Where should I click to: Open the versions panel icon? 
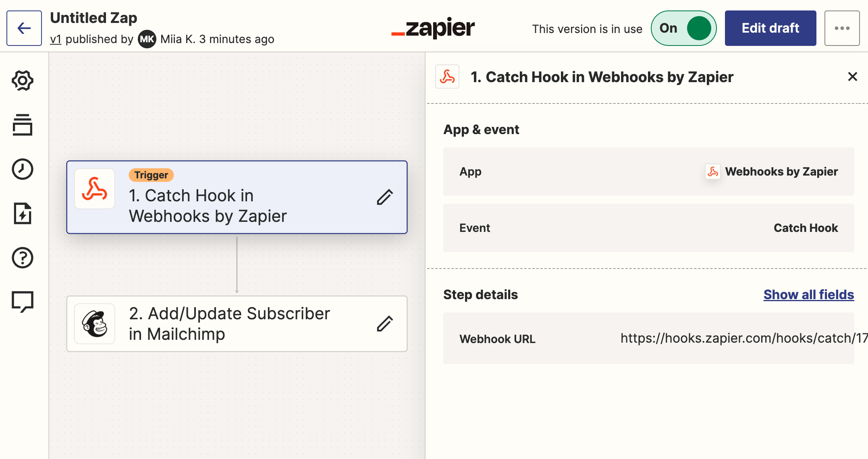pyautogui.click(x=23, y=125)
